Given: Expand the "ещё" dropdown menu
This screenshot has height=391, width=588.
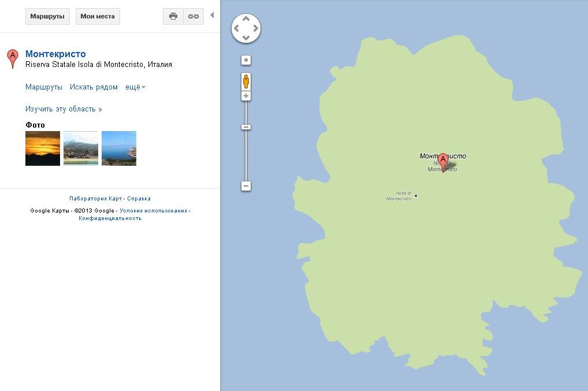Looking at the screenshot, I should 135,87.
